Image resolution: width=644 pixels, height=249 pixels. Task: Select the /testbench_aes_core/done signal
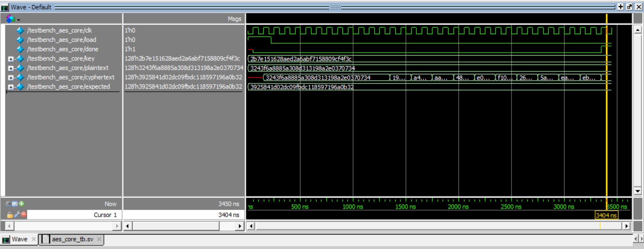(63, 49)
